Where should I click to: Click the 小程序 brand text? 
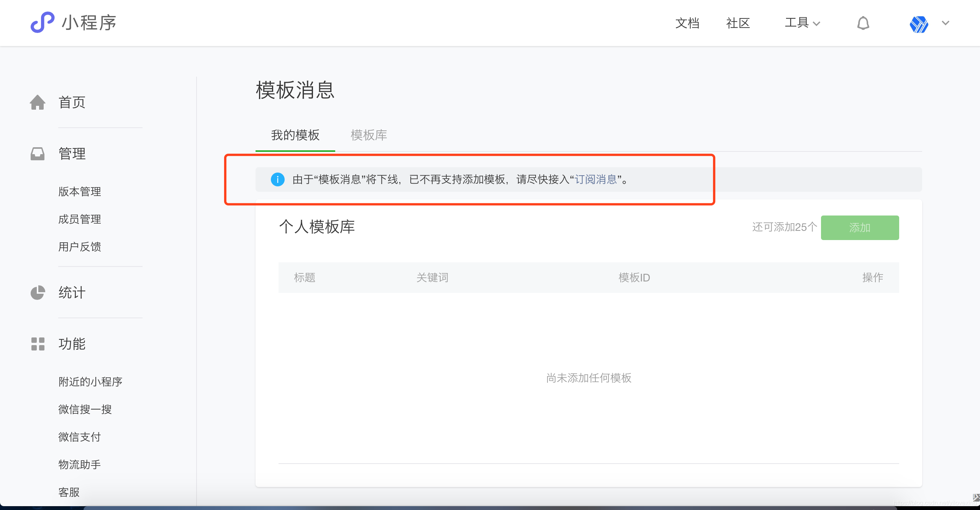click(x=89, y=23)
